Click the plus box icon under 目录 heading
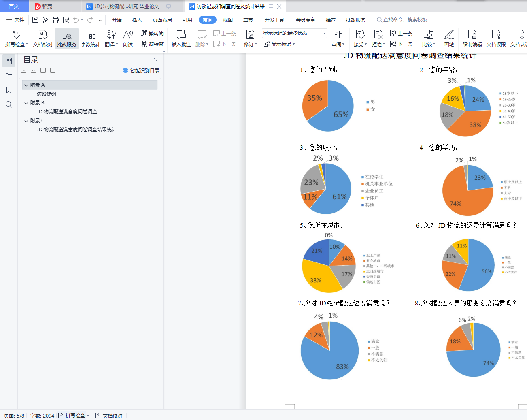 tap(43, 70)
